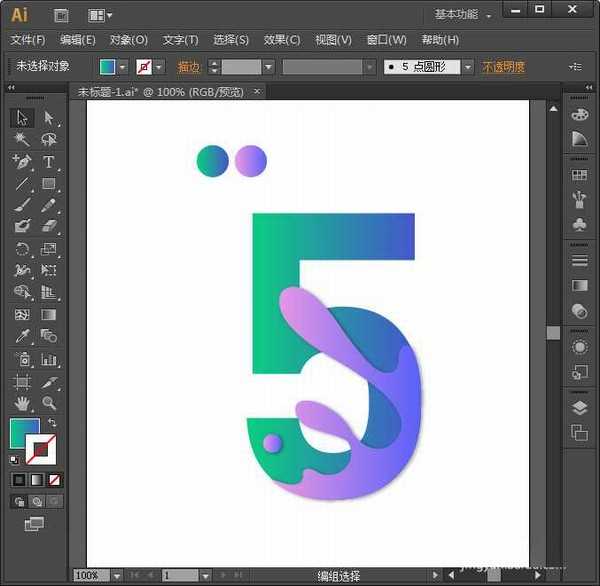Screen dimensions: 600x586
Task: Open the 文件(F) menu
Action: pyautogui.click(x=28, y=40)
